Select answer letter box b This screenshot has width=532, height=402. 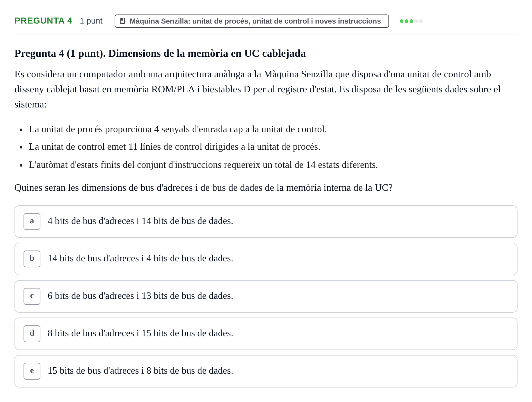coord(32,259)
